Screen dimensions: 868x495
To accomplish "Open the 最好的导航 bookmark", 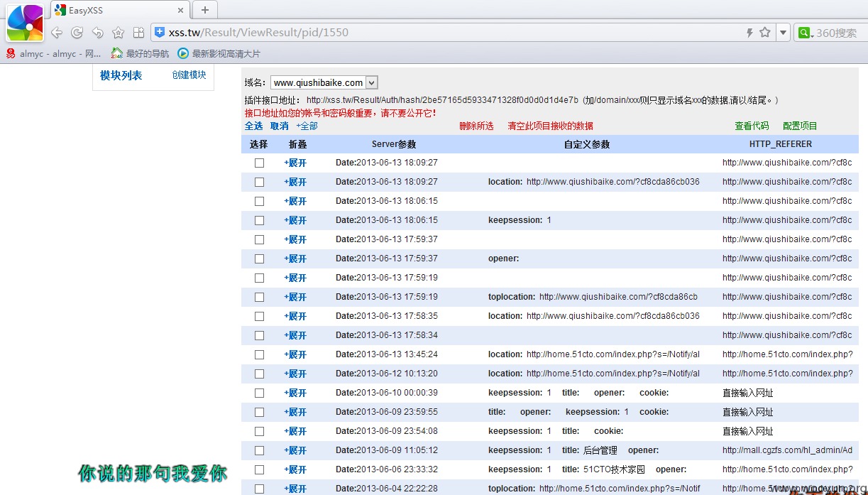I will pos(141,53).
